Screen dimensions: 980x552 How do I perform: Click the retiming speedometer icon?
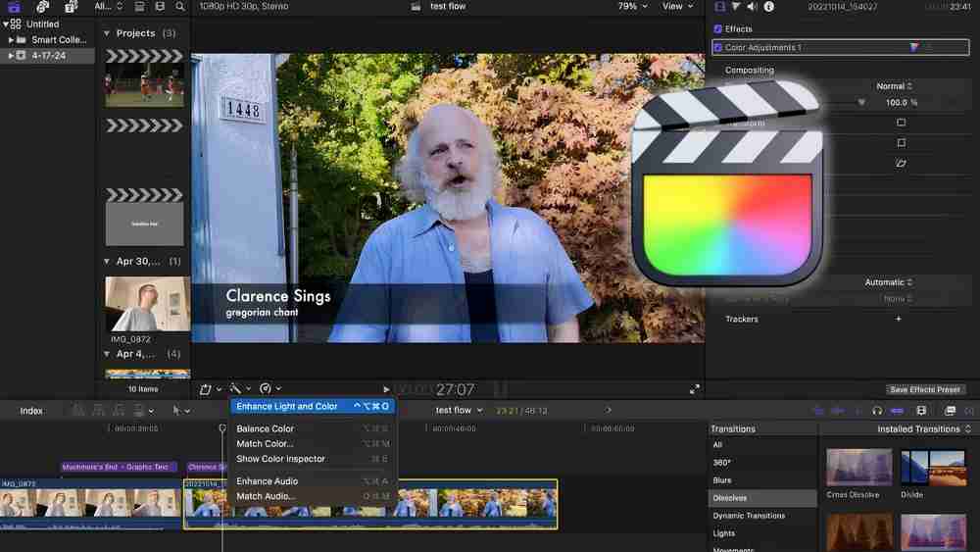(265, 389)
